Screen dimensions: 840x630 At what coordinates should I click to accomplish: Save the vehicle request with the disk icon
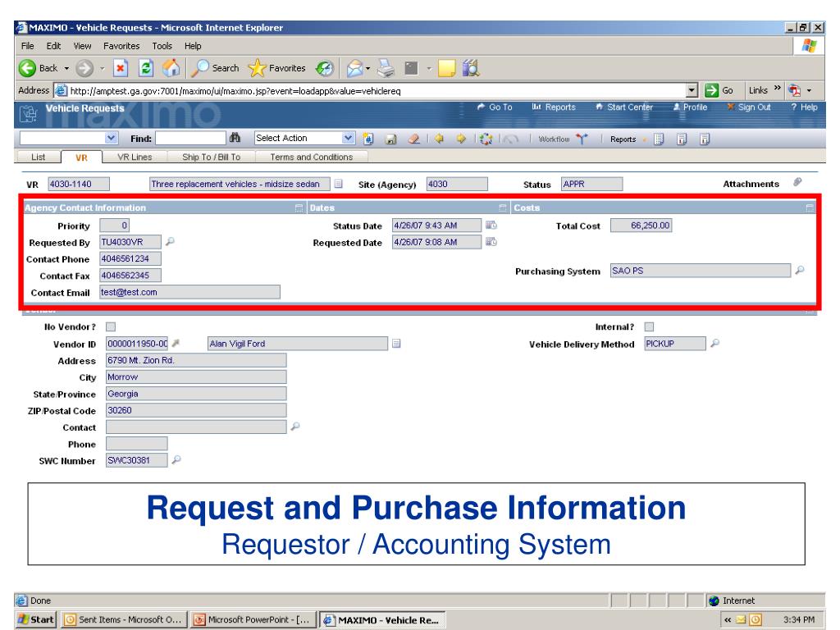click(x=391, y=139)
